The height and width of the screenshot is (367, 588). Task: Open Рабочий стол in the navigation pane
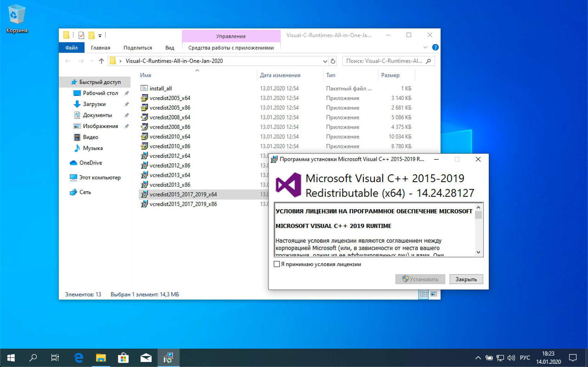[x=100, y=93]
